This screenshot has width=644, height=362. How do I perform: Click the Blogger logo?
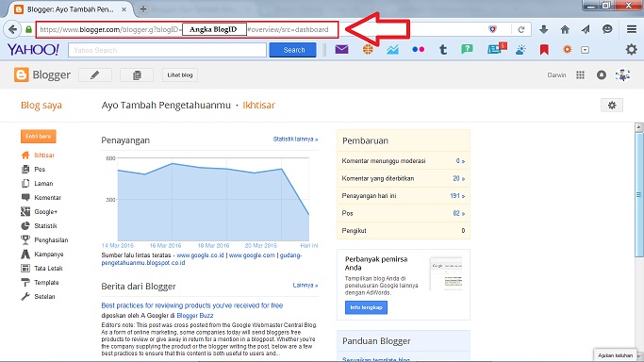(41, 74)
